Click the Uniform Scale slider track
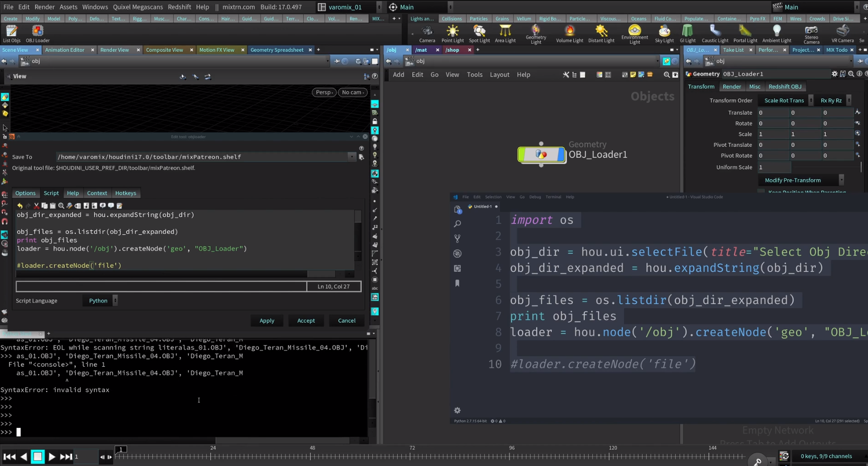The height and width of the screenshot is (466, 868). (826, 167)
